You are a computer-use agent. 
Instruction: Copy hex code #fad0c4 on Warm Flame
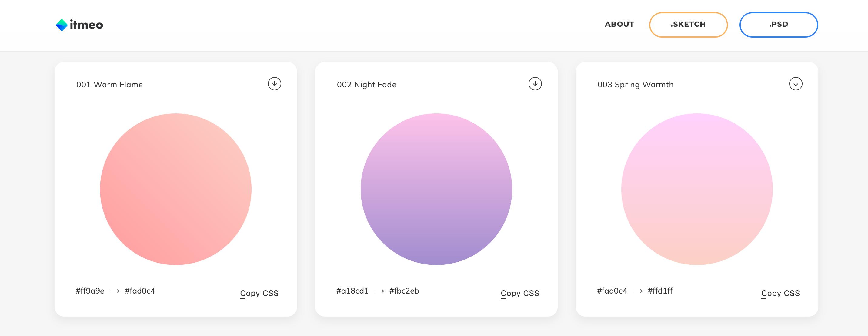tap(140, 291)
